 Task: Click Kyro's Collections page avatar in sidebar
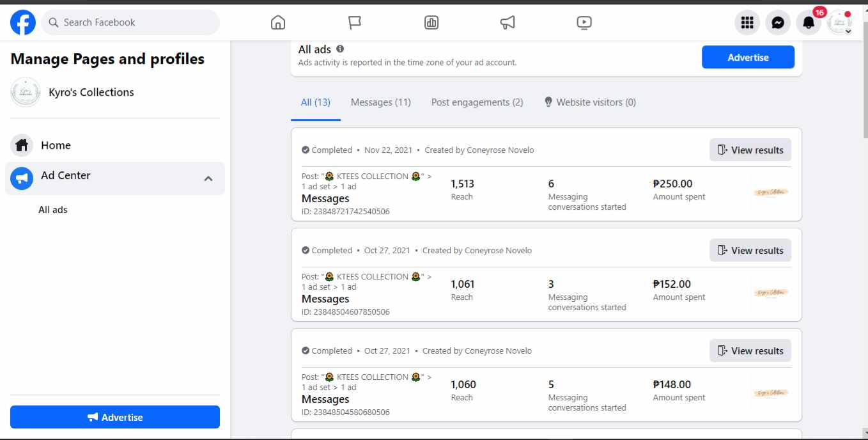point(26,92)
